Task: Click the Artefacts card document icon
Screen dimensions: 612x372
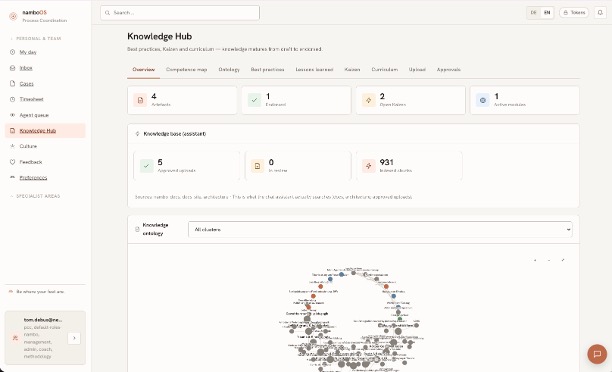Action: pyautogui.click(x=140, y=100)
